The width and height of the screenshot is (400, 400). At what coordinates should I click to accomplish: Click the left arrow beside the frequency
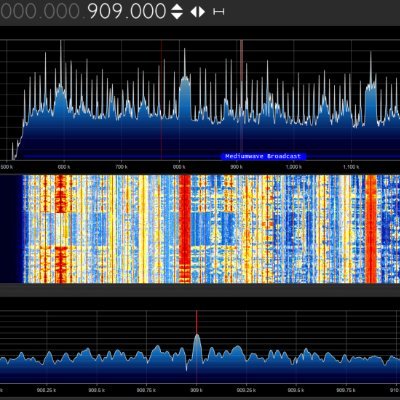[x=194, y=12]
